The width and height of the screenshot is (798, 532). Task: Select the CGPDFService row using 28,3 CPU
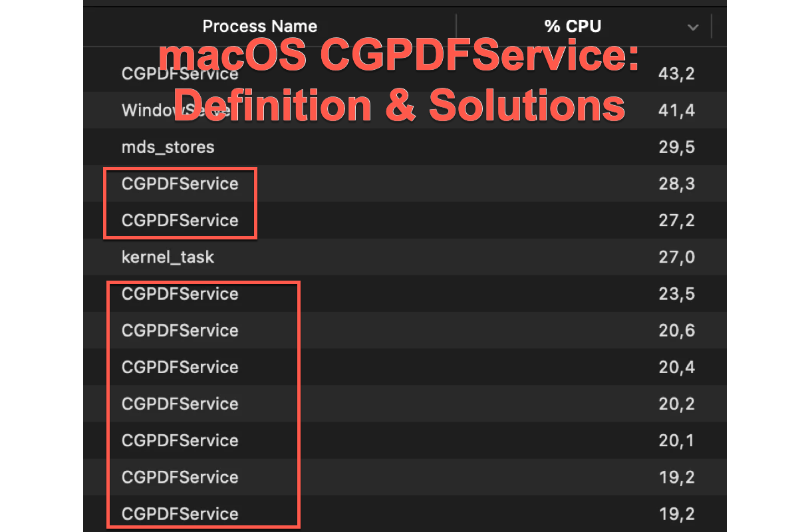405,184
